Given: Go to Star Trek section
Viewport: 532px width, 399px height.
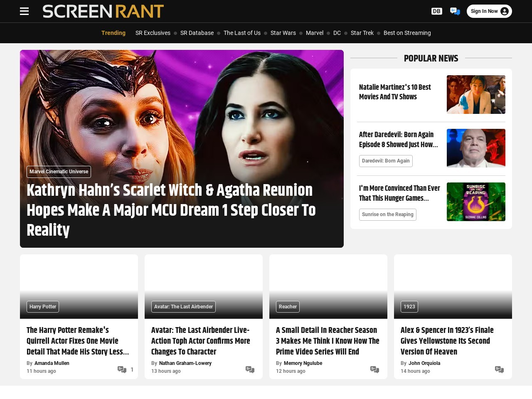Looking at the screenshot, I should pyautogui.click(x=362, y=33).
